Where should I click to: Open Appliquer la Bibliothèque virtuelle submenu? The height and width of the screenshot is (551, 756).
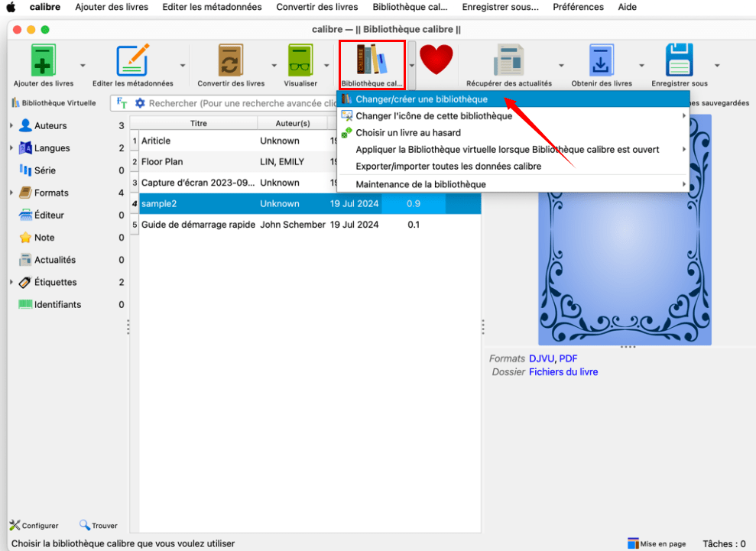coord(513,150)
